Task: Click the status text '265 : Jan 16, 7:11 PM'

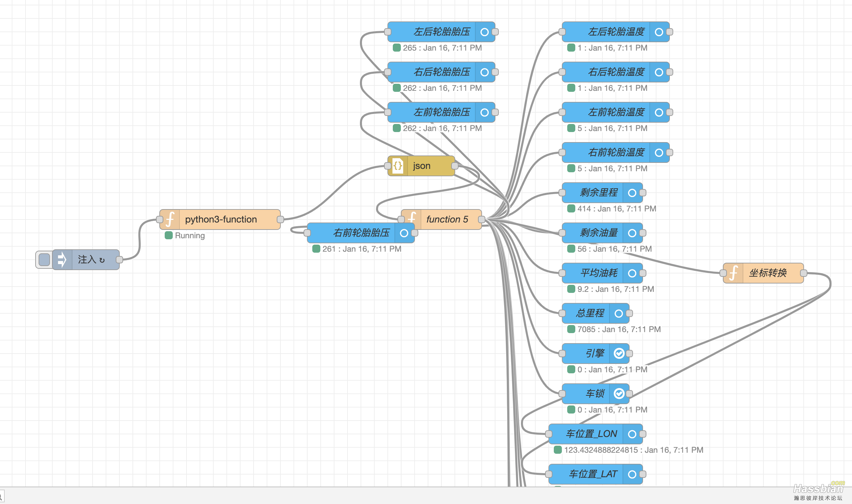Action: (x=442, y=48)
